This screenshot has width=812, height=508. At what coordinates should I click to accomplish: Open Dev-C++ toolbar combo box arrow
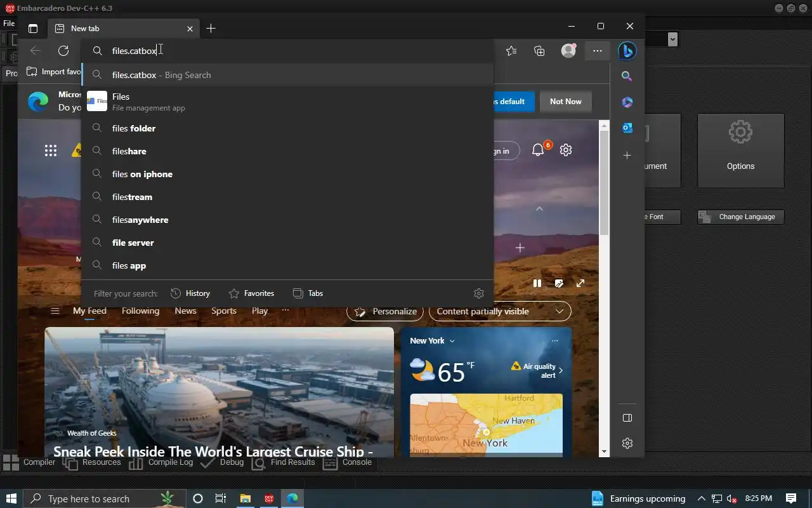[673, 39]
